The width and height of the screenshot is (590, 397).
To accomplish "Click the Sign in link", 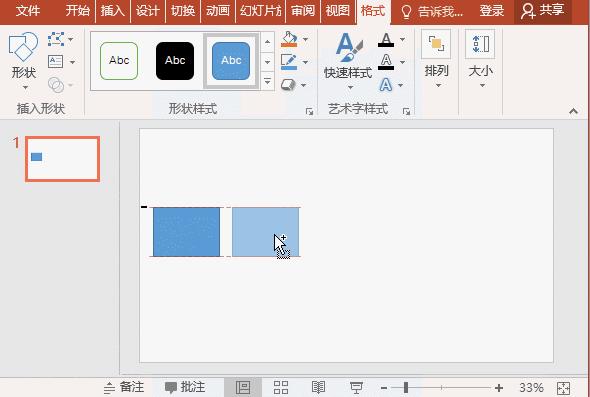I will click(x=491, y=11).
